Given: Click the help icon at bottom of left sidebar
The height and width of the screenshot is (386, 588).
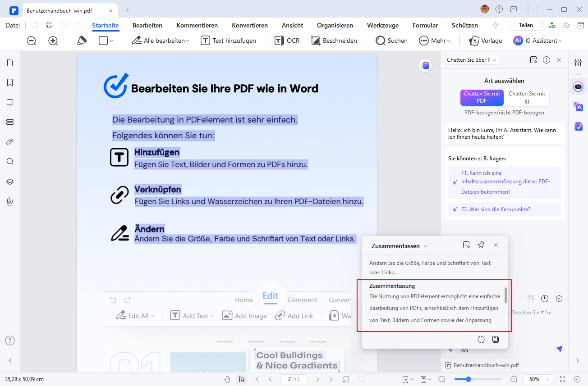Looking at the screenshot, I should tap(10, 341).
